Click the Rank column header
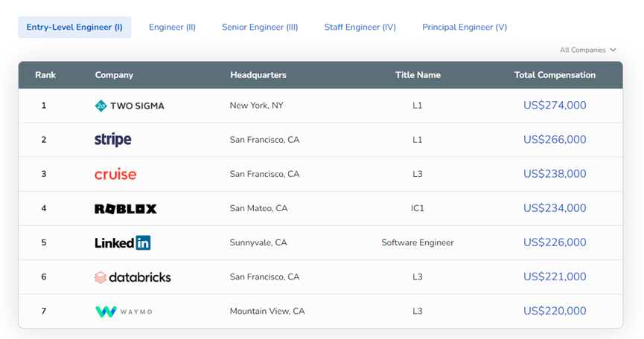The image size is (644, 339). [45, 75]
